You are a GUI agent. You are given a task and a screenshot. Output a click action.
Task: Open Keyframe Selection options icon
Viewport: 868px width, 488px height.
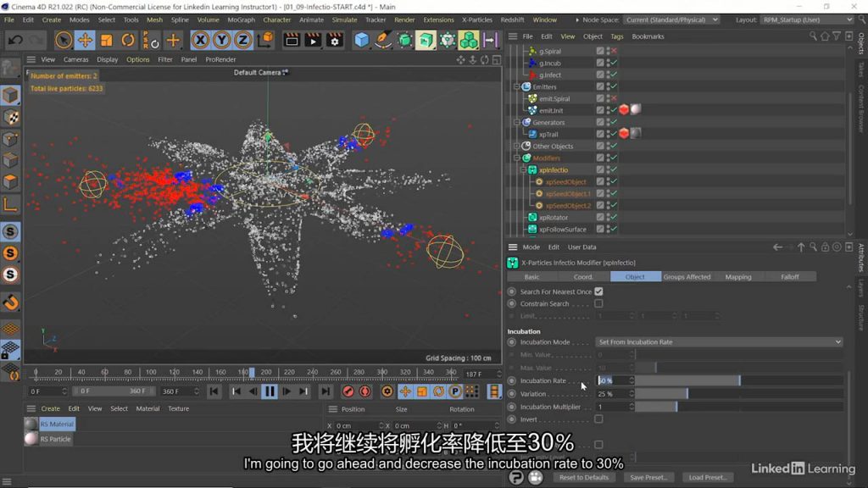click(387, 391)
